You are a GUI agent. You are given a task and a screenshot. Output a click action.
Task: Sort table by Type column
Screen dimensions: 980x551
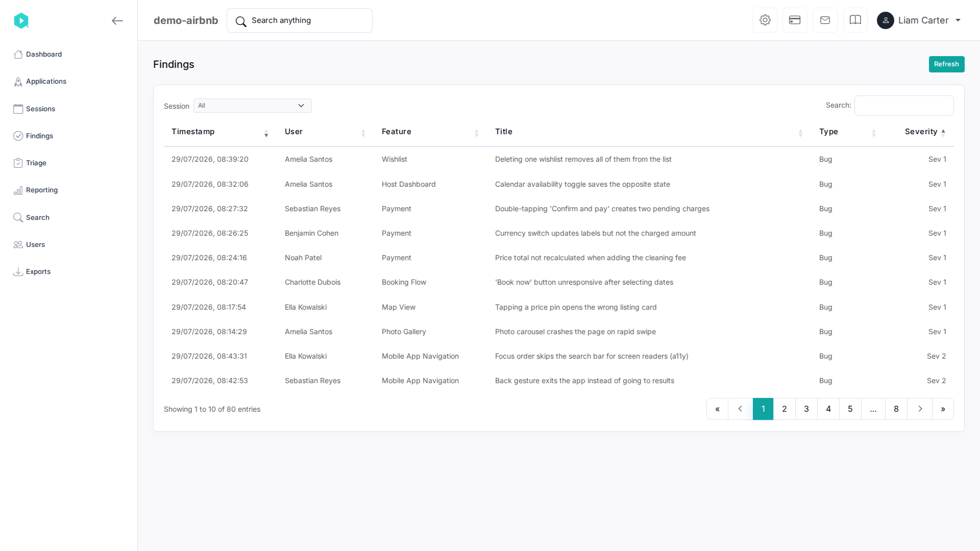847,132
